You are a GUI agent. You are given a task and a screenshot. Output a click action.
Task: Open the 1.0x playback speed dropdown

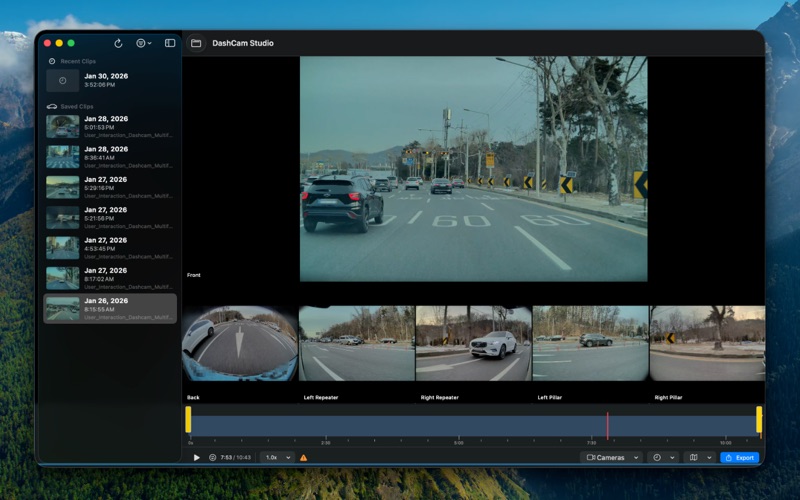click(x=278, y=458)
